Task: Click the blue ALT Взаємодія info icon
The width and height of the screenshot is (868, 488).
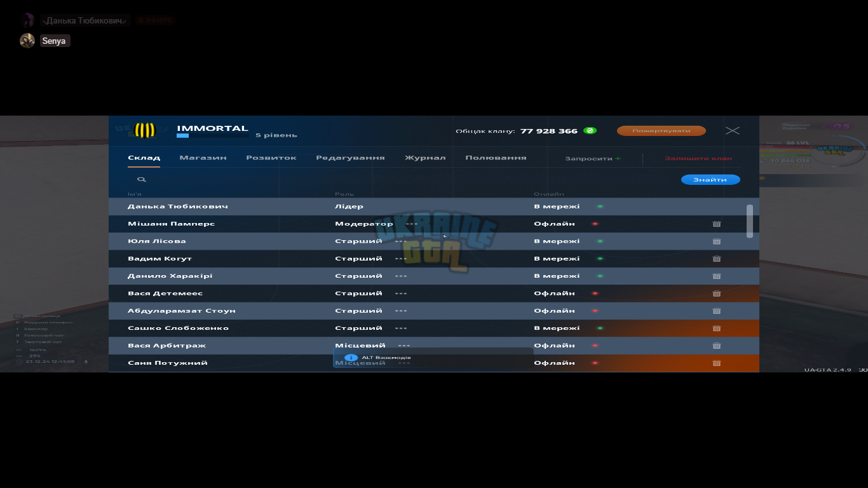Action: point(350,358)
